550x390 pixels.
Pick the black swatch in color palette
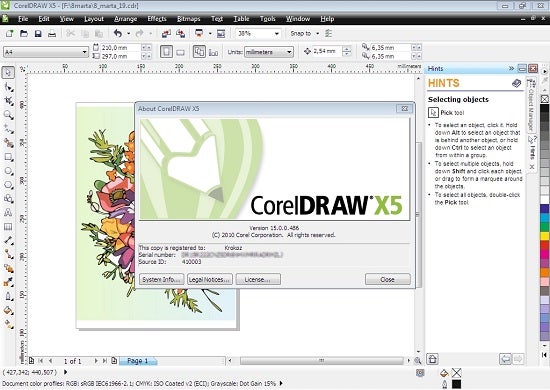point(545,108)
